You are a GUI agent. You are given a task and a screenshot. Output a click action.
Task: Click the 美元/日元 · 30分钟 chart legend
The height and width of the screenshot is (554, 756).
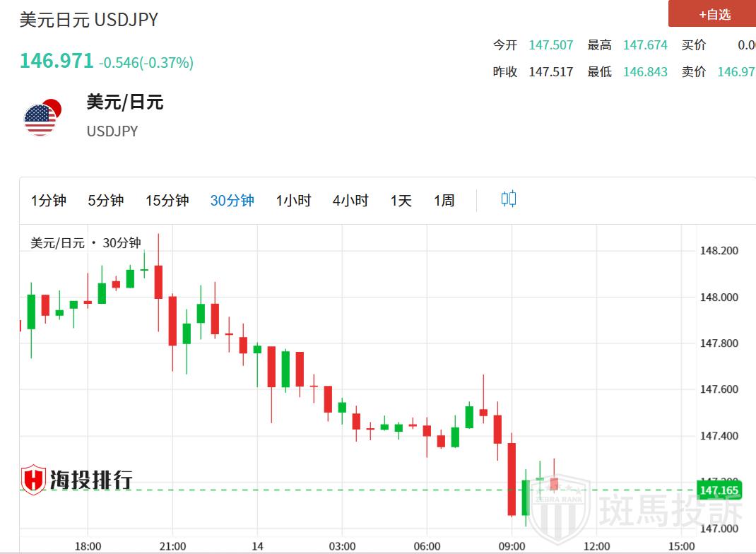85,243
